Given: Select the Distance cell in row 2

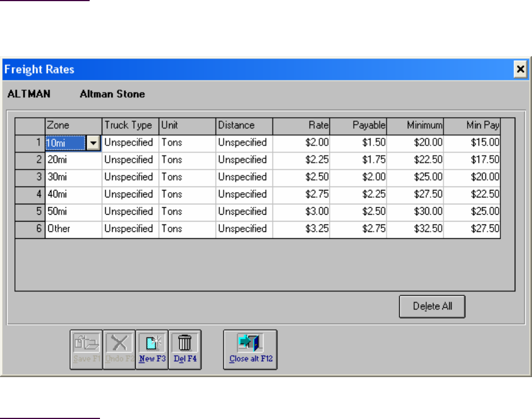Looking at the screenshot, I should 244,160.
